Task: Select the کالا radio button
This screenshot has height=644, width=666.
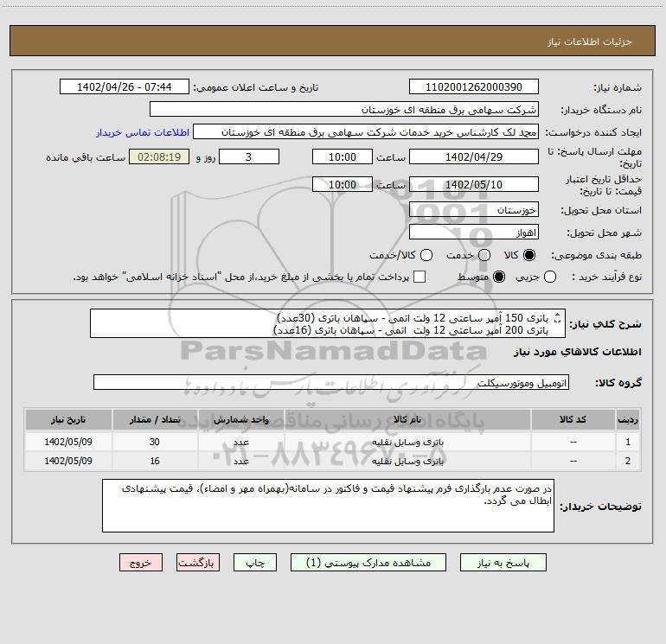Action: (x=530, y=256)
